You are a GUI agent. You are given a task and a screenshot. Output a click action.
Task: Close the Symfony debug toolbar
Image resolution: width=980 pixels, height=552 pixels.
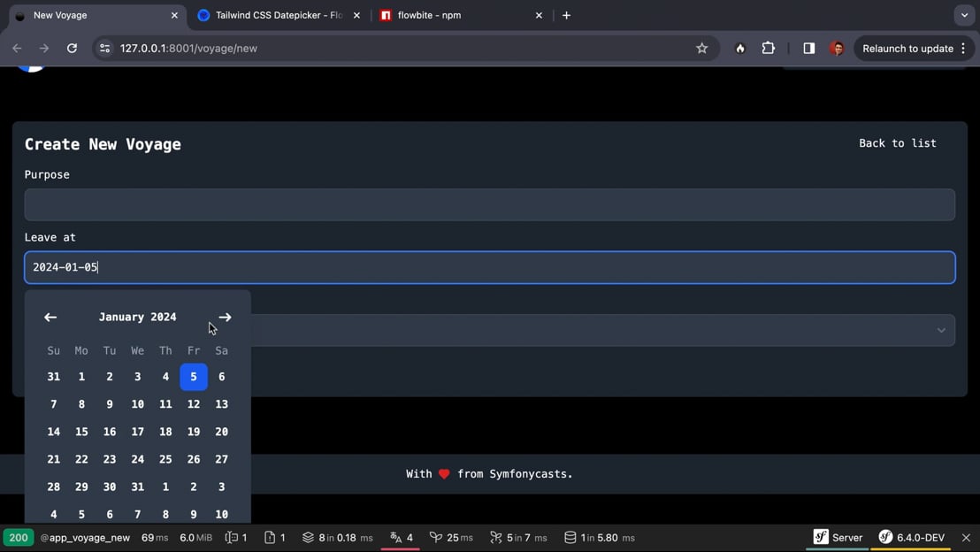[x=966, y=538]
